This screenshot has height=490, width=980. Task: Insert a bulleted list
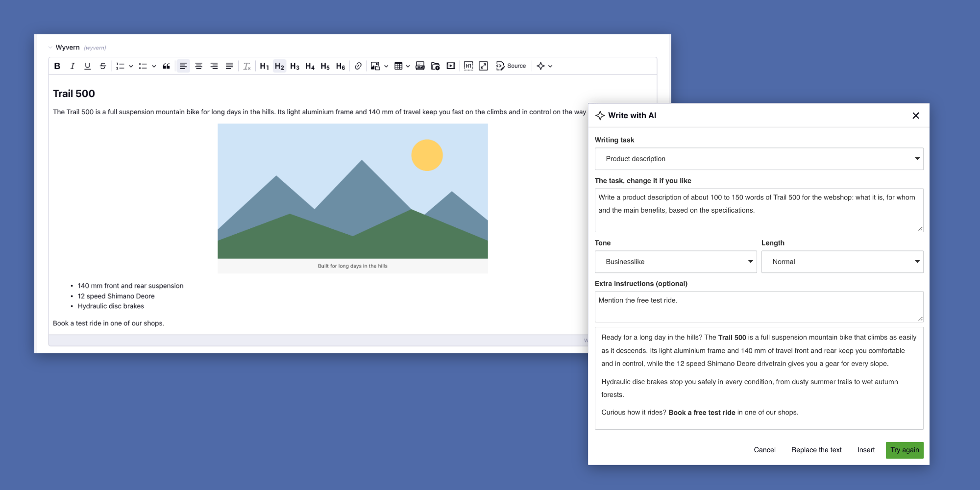(143, 66)
